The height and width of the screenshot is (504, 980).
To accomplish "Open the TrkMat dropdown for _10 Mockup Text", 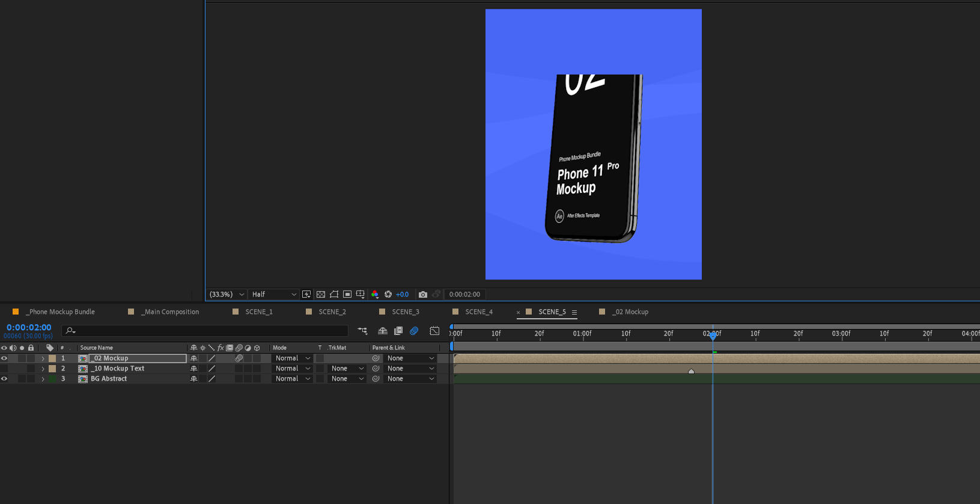I will tap(347, 369).
